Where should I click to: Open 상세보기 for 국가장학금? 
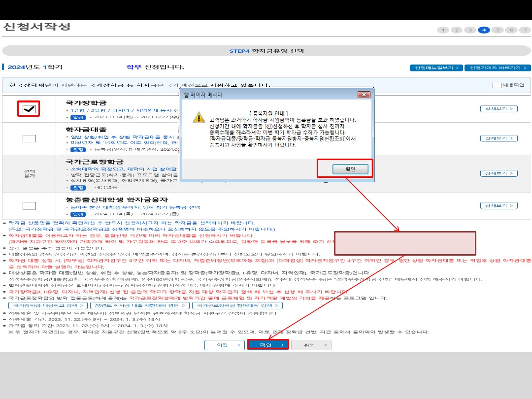coord(499,109)
